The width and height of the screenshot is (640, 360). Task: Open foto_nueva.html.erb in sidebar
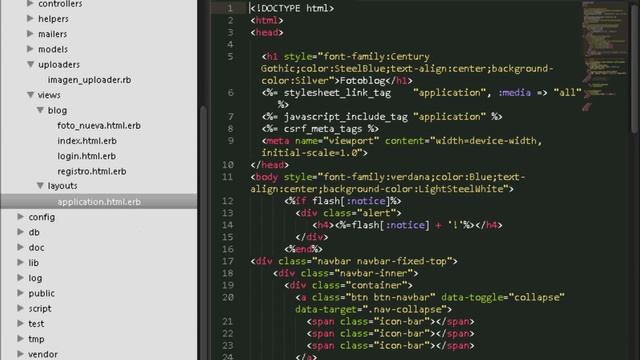click(x=99, y=126)
